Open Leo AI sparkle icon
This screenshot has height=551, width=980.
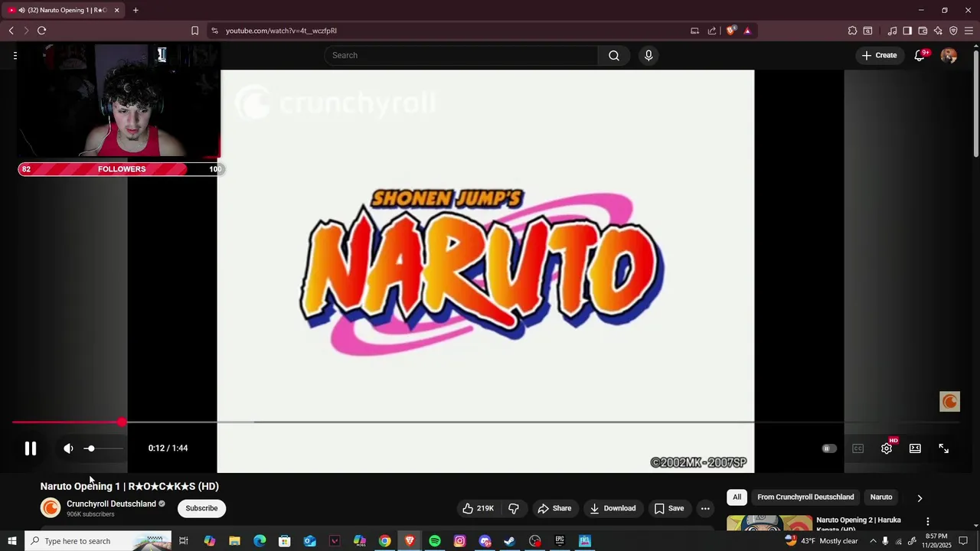click(x=938, y=31)
